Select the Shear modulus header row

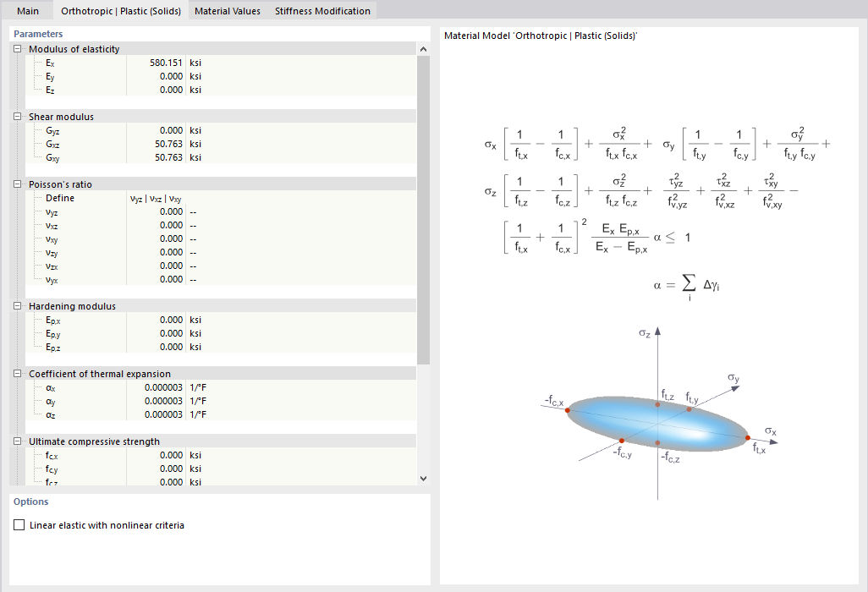220,117
